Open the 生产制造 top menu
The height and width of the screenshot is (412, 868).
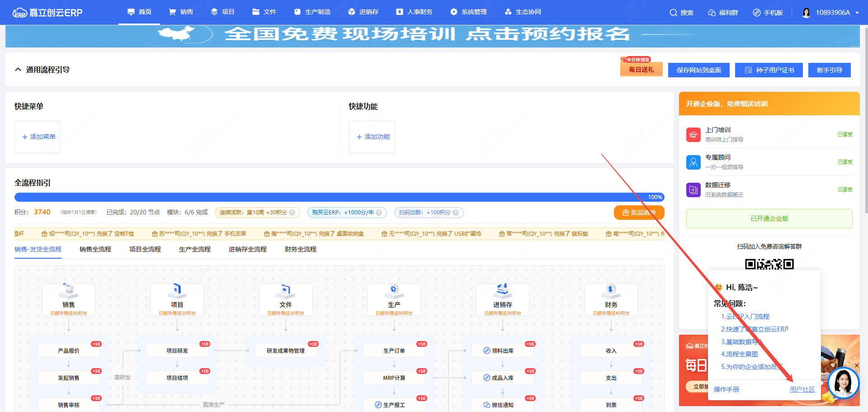pyautogui.click(x=312, y=12)
